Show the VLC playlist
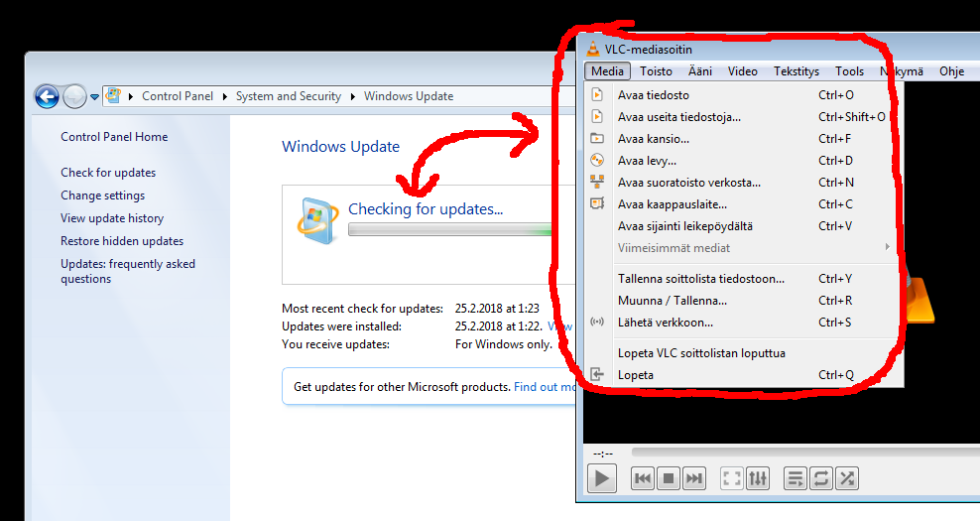980x521 pixels. click(x=795, y=479)
